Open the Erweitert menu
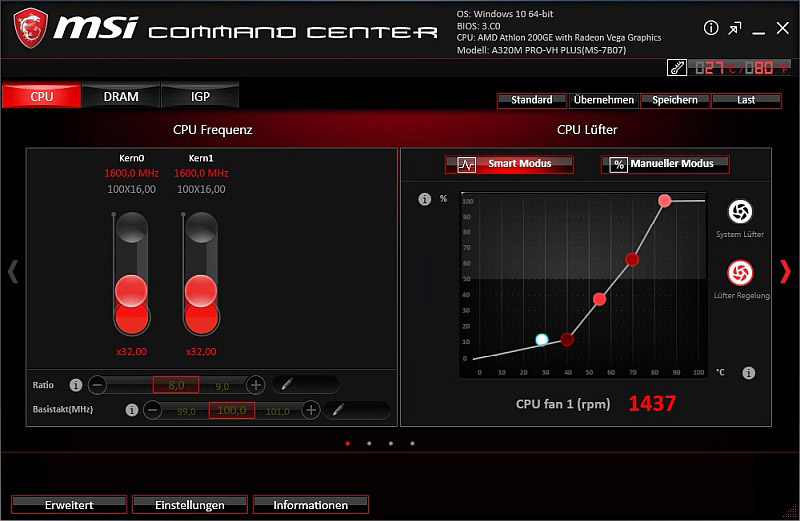Viewport: 800px width, 521px height. [x=69, y=505]
